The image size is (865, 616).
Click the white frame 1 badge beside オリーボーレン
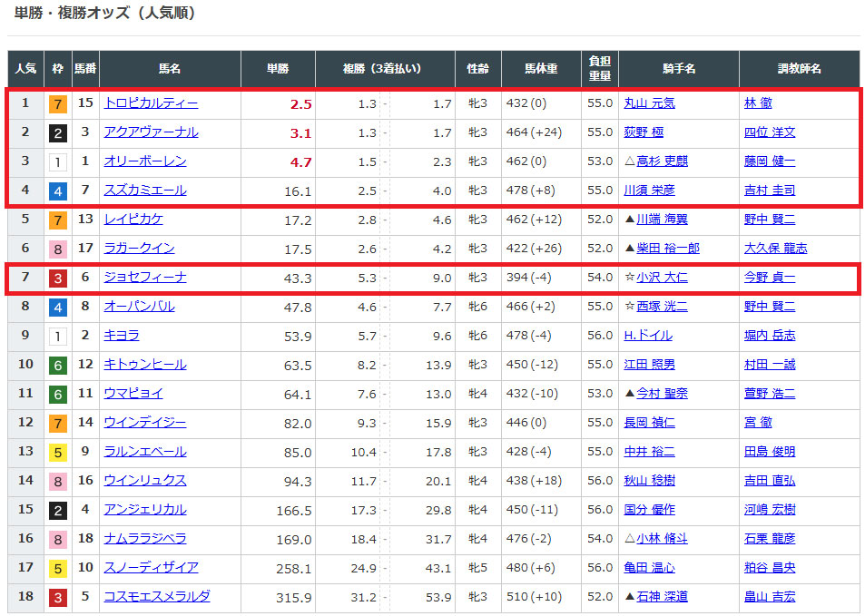pyautogui.click(x=58, y=162)
